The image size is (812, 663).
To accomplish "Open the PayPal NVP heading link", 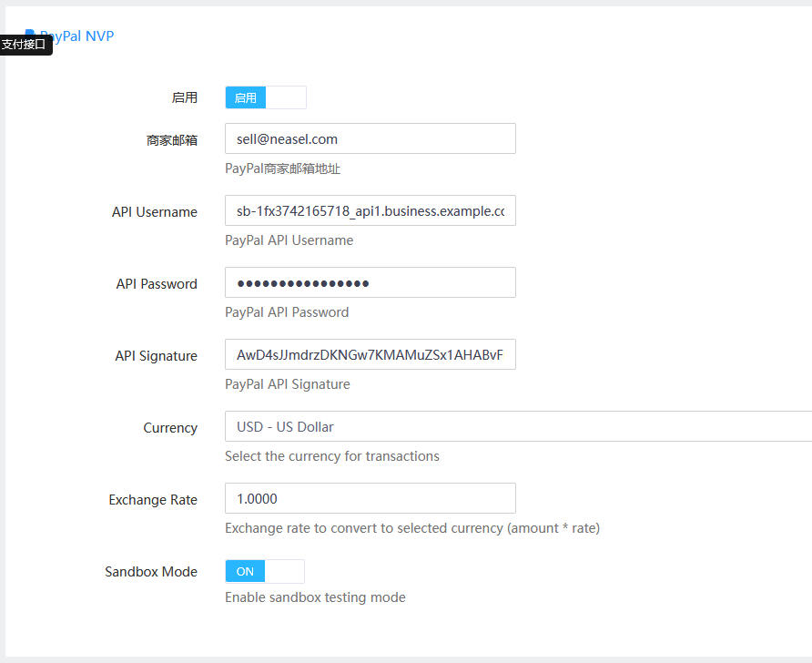I will pos(77,36).
